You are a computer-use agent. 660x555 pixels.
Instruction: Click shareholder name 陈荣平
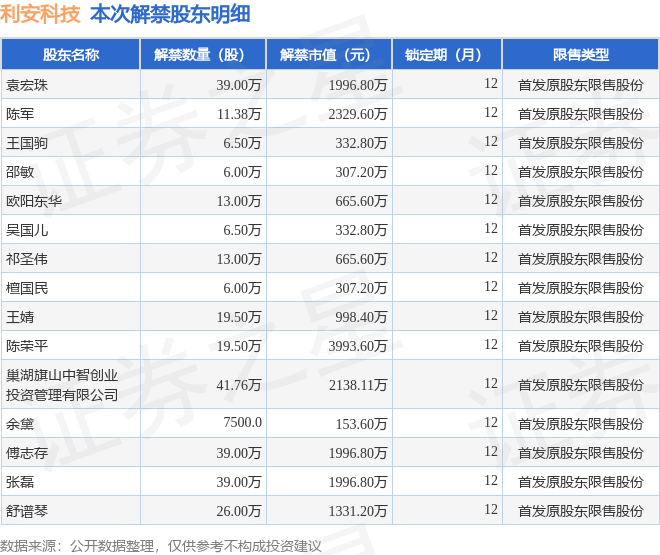[x=27, y=346]
